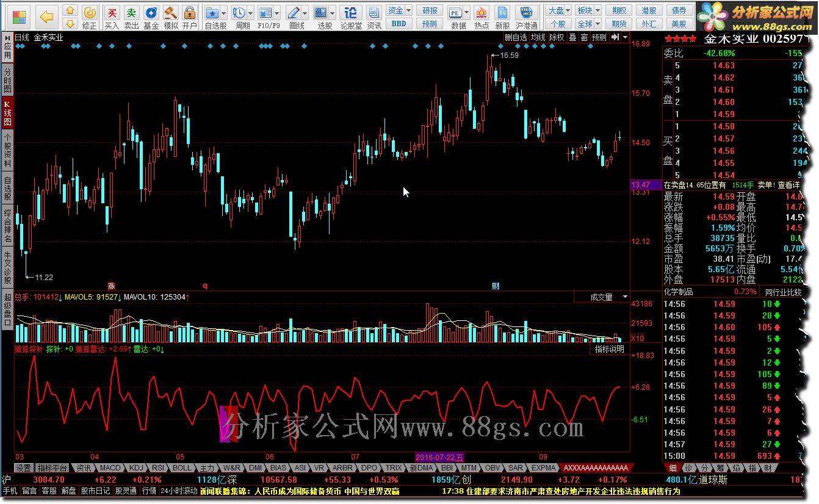
Task: Click the 涨 marker below the K-line chart
Action: coord(111,286)
